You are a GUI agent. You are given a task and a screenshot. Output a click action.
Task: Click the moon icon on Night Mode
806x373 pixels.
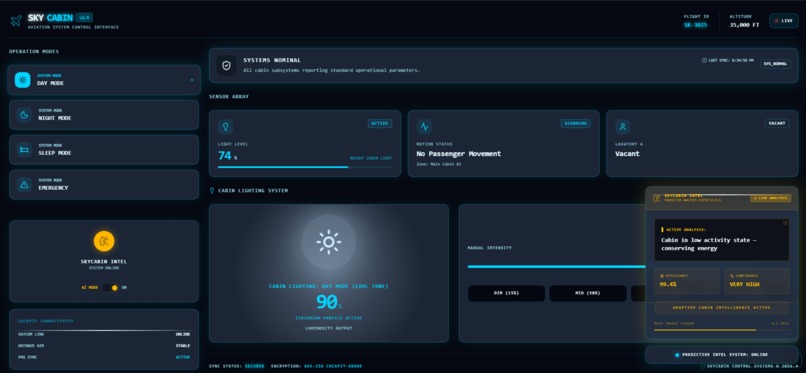click(24, 115)
